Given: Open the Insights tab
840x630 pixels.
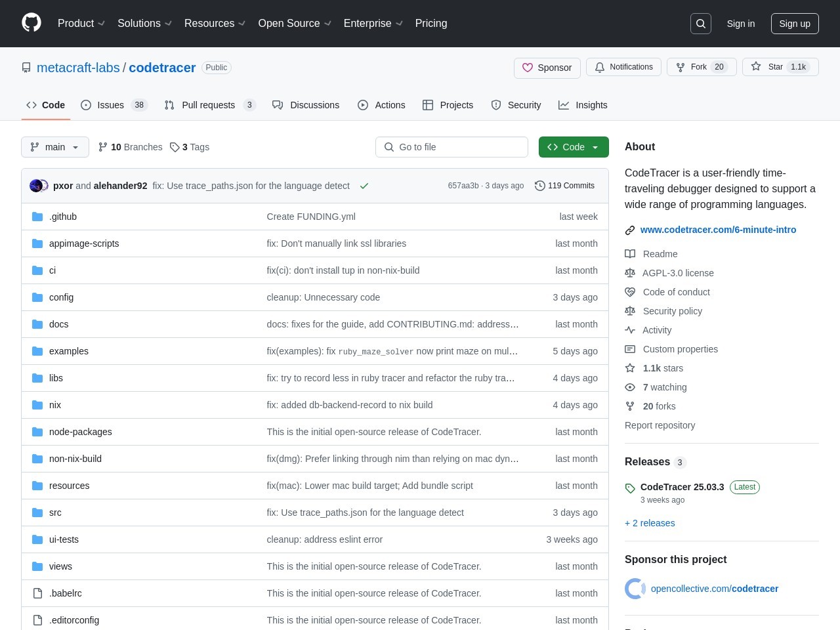Looking at the screenshot, I should pos(583,105).
